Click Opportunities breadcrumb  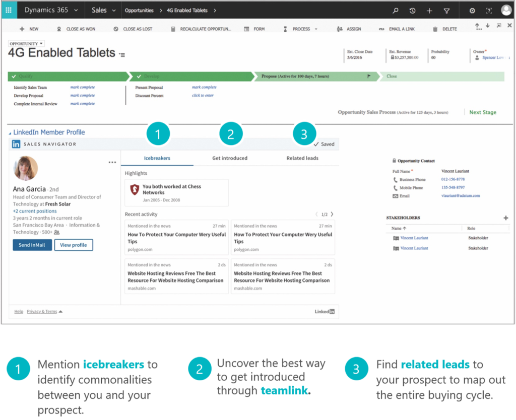(x=139, y=11)
